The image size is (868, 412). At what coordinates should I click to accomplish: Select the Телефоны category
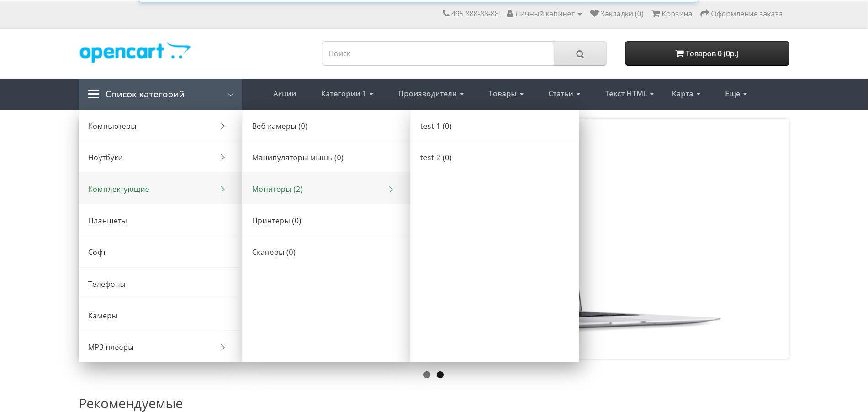[160, 284]
